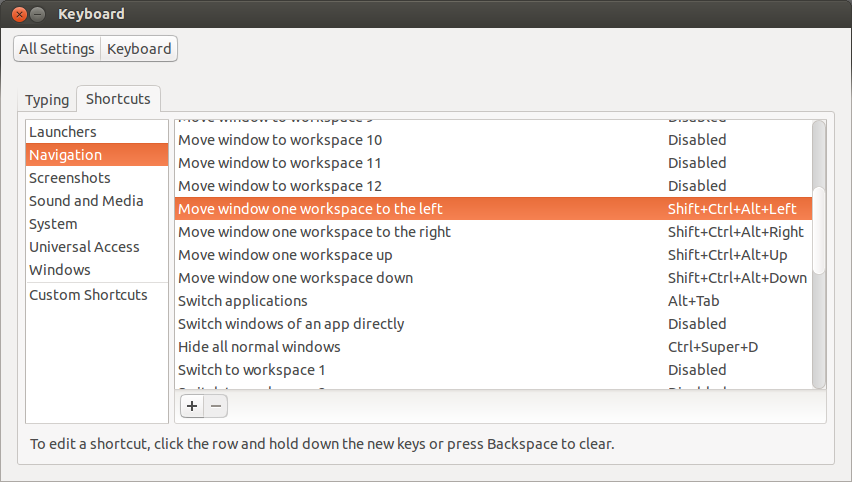This screenshot has height=482, width=852.
Task: Edit Shift+Ctrl+Alt+Right shortcut binding
Action: [x=736, y=232]
